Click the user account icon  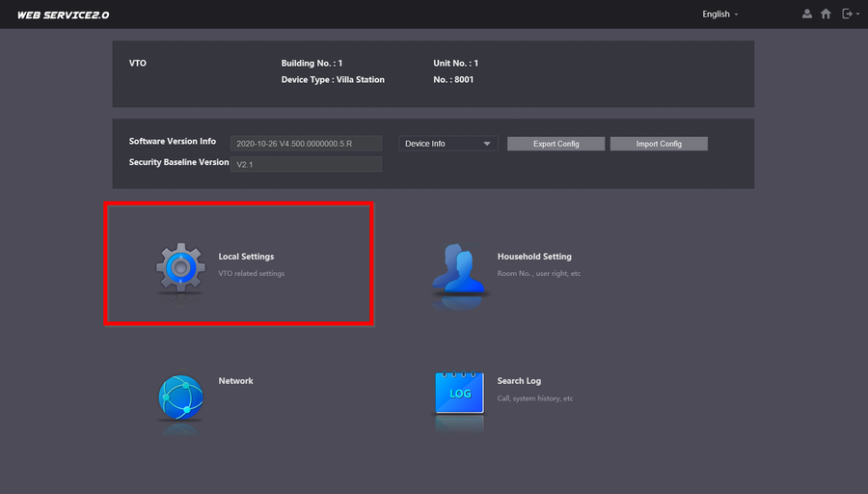pos(807,14)
